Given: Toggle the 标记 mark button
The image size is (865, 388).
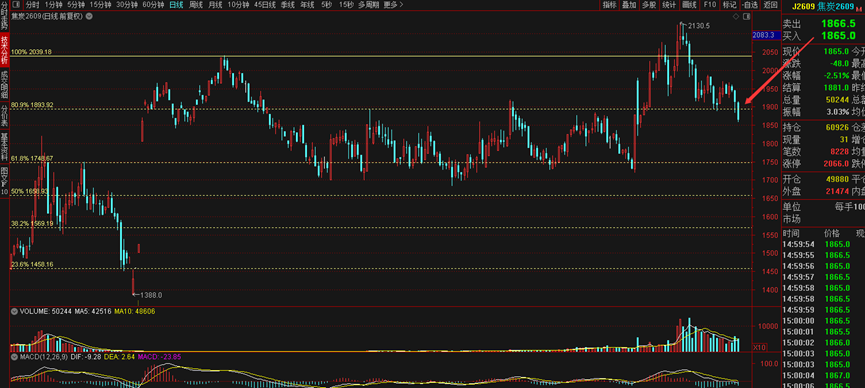Looking at the screenshot, I should coord(729,5).
